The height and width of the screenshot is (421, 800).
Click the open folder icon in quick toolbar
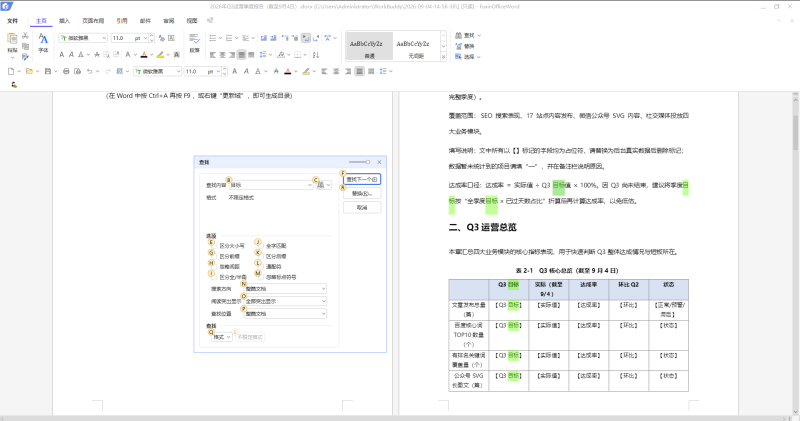point(29,71)
